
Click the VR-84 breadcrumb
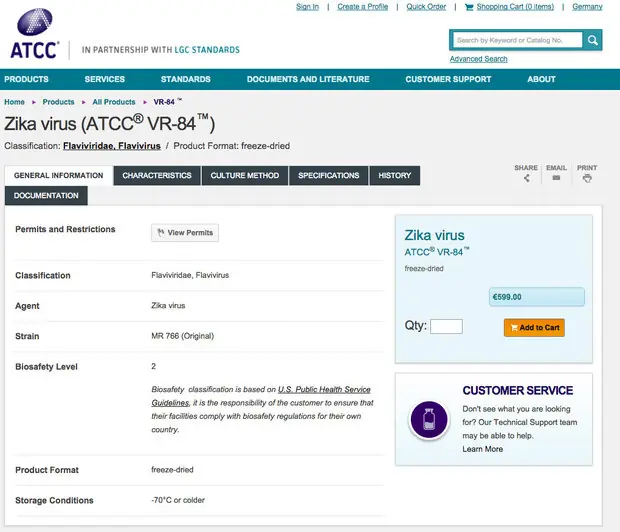click(167, 102)
